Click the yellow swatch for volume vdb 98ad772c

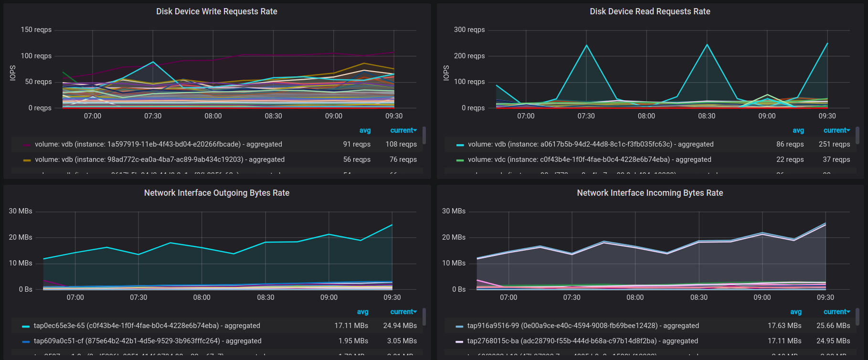[27, 160]
